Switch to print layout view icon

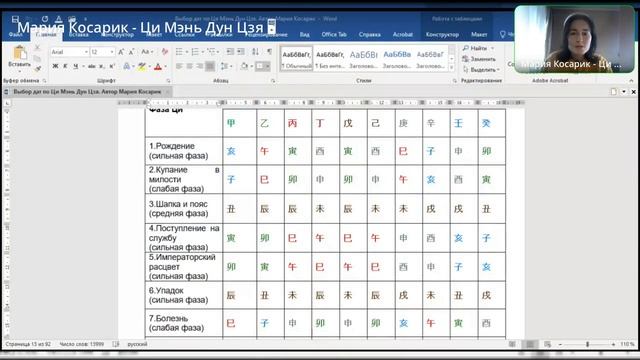coord(529,344)
